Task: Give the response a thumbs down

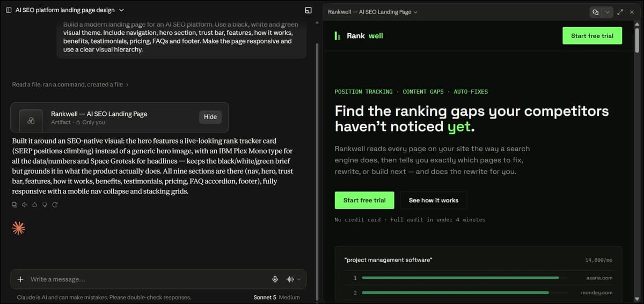Action: tap(45, 204)
